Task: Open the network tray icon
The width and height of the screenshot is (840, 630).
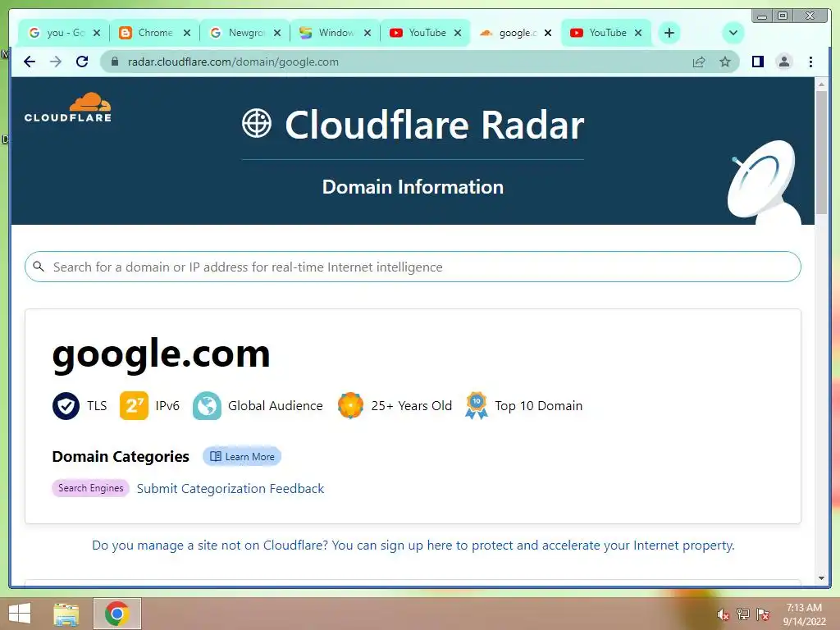Action: coord(743,614)
